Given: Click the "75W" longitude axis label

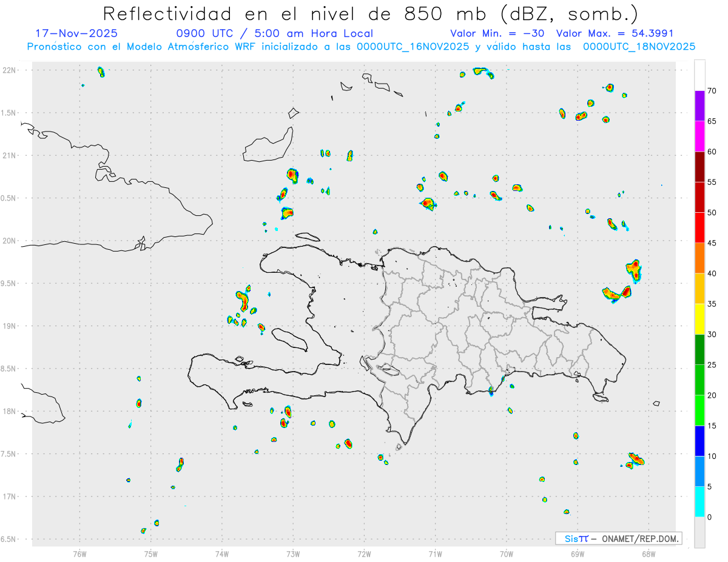Looking at the screenshot, I should pyautogui.click(x=151, y=554).
